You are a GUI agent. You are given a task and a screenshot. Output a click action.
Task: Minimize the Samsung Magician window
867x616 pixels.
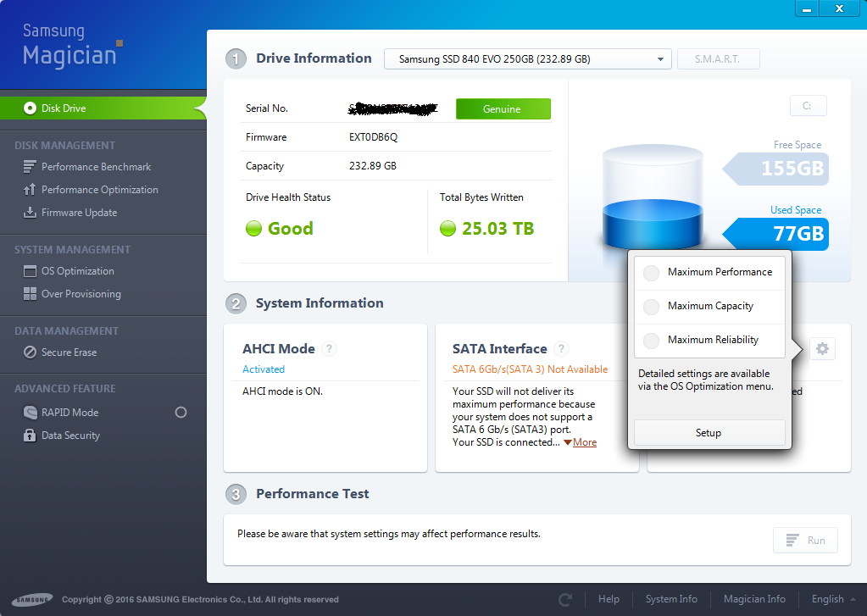point(807,8)
